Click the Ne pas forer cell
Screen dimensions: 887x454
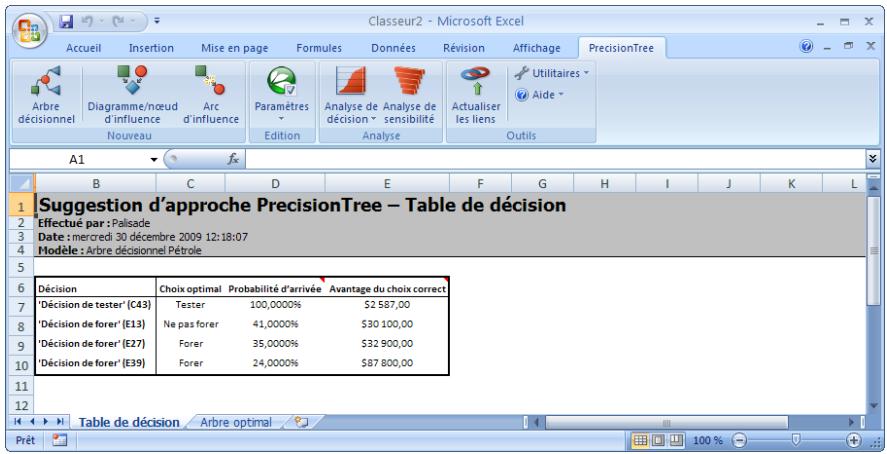[191, 325]
